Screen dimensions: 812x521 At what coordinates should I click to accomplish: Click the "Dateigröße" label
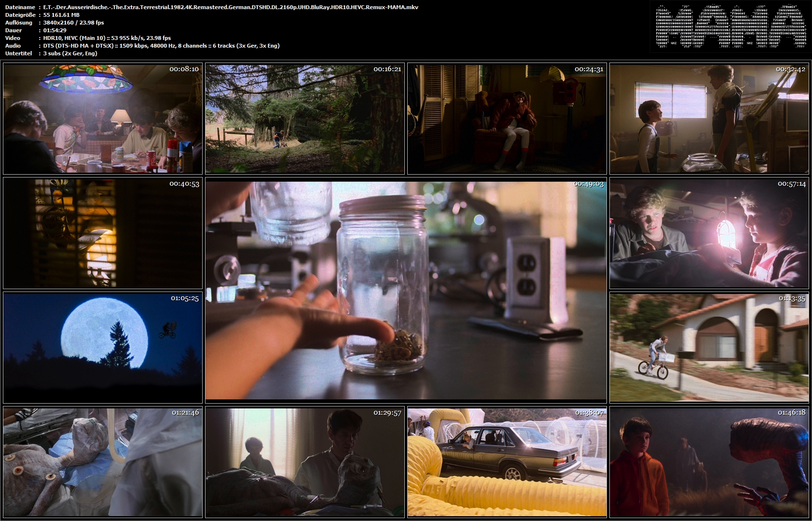21,15
